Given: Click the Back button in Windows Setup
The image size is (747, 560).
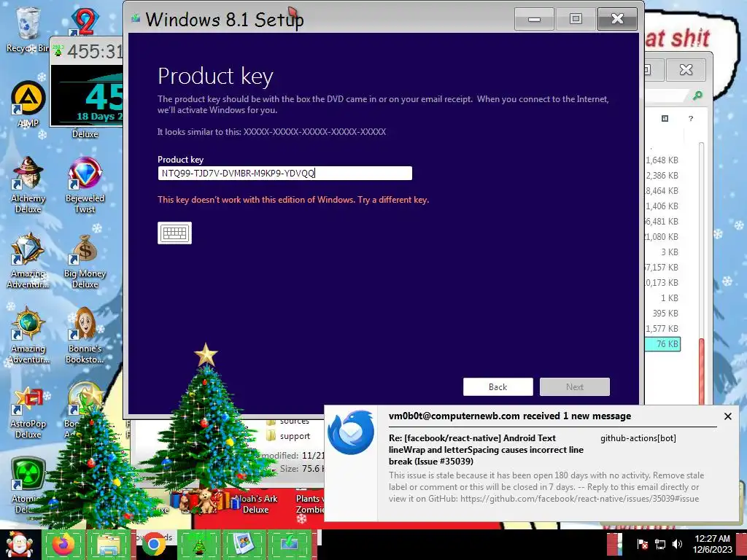Looking at the screenshot, I should point(498,386).
